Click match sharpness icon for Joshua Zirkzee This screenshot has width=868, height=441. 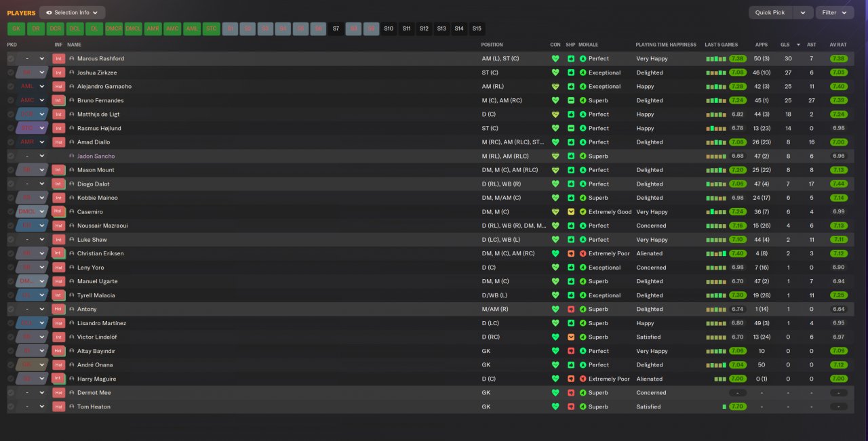(x=571, y=72)
